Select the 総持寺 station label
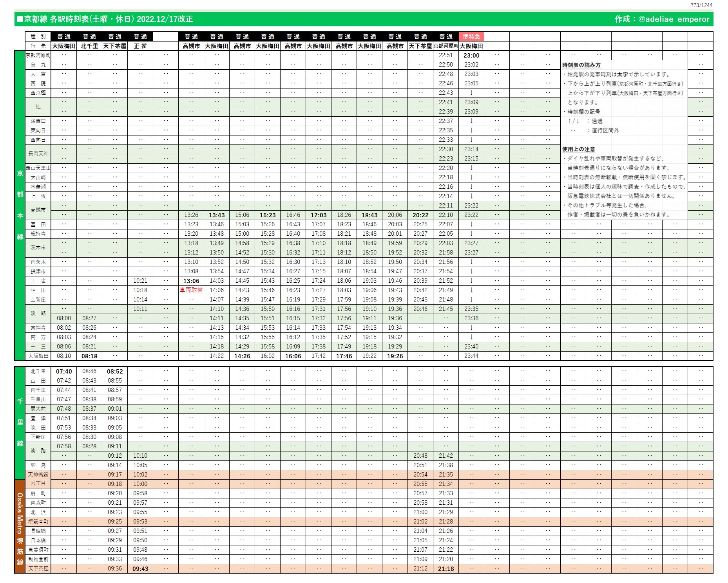 (38, 234)
